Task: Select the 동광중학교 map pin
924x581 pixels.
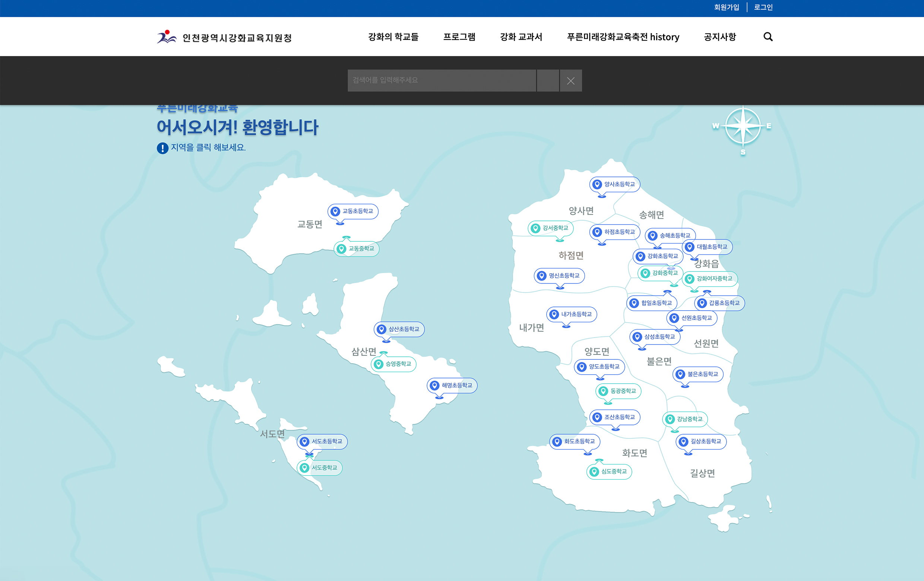Action: [618, 391]
